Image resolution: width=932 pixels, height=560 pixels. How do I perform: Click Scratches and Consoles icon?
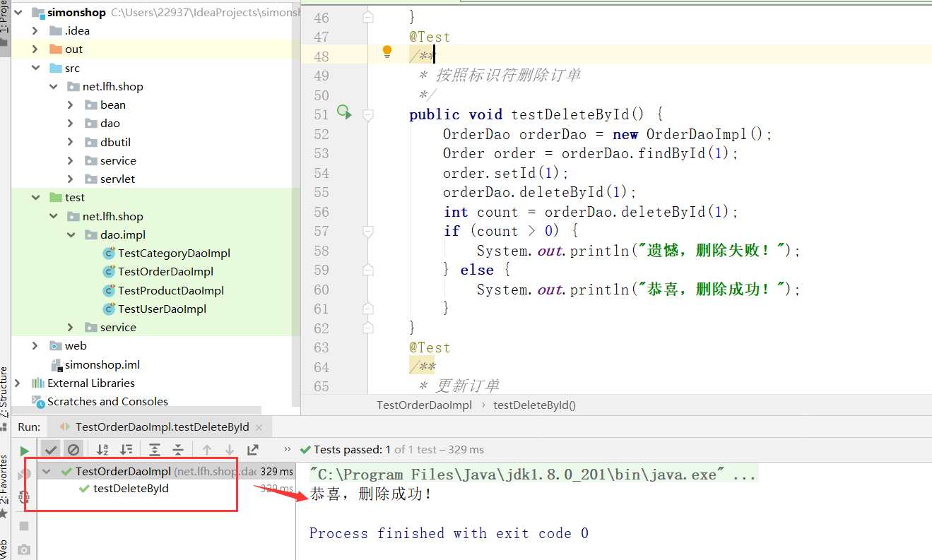(x=38, y=401)
